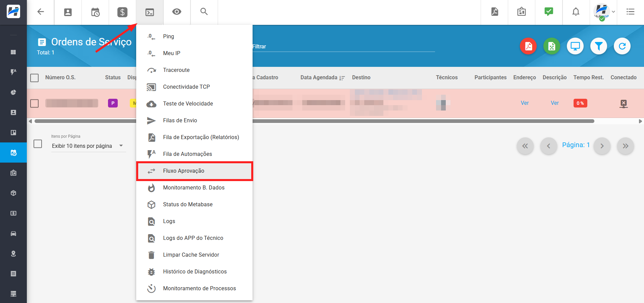Open the briefcase icon in top bar
This screenshot has height=303, width=644.
(x=522, y=12)
